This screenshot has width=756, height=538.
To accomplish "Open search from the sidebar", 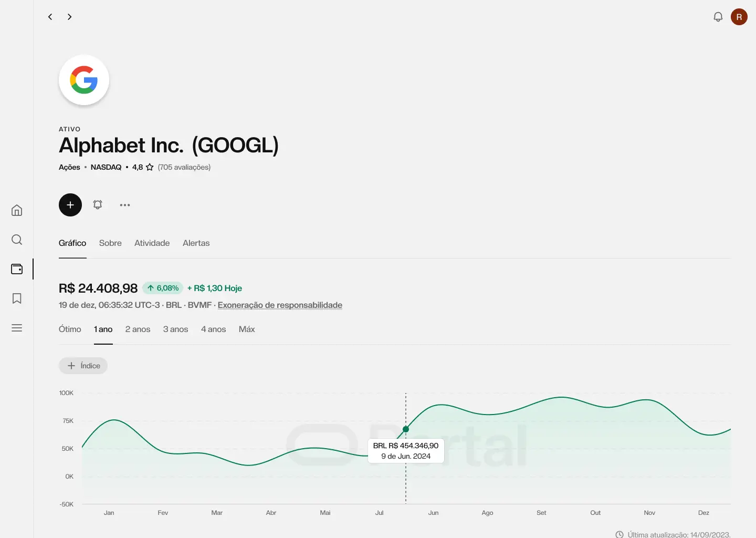I will (17, 240).
